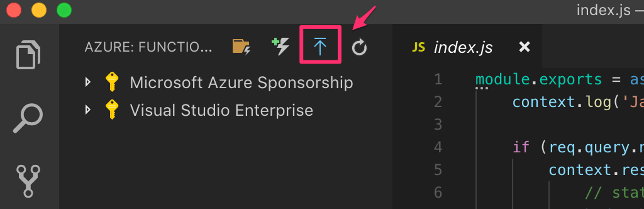Click the AZURE: FUNCTIONS panel header
The image size is (644, 209).
(148, 47)
